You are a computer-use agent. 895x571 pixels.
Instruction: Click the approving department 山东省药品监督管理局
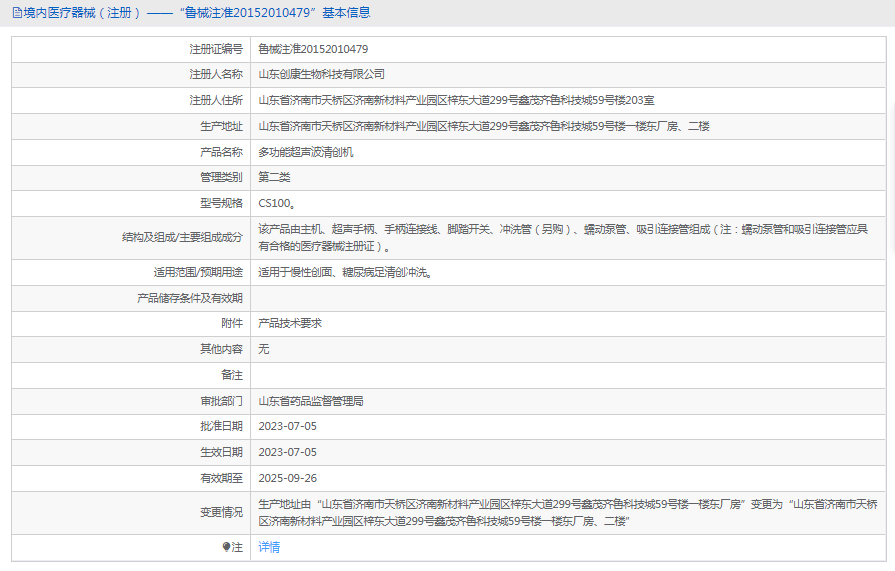(311, 401)
